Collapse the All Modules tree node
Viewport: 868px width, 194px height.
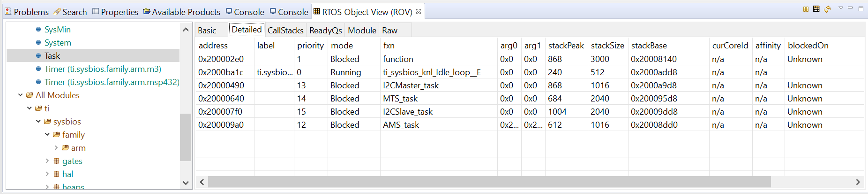coord(21,95)
